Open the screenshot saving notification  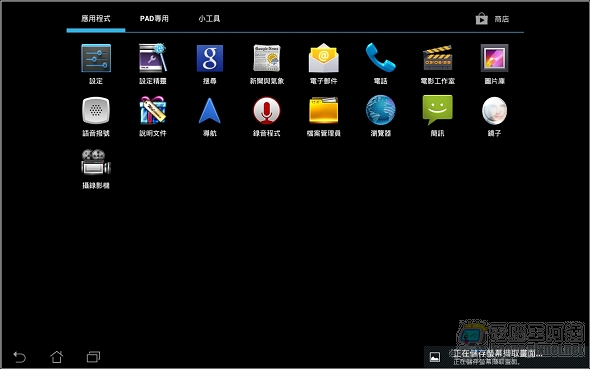506,357
